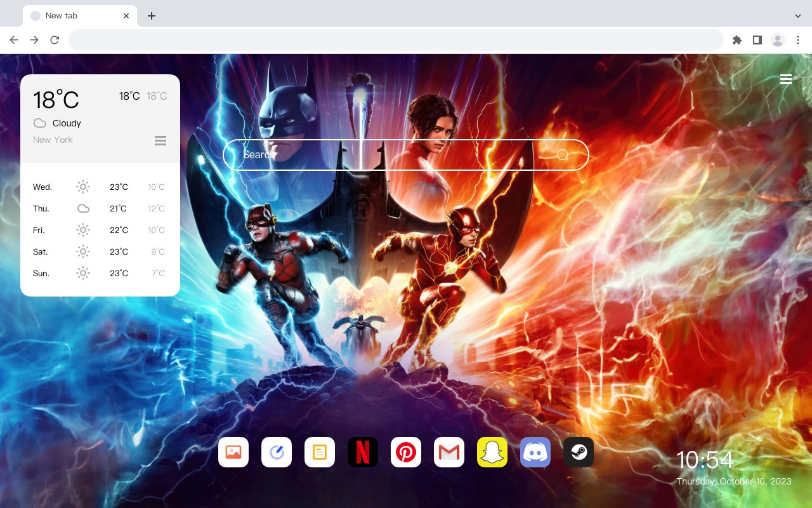Open the Gmail shortcut icon
812x508 pixels.
click(449, 452)
